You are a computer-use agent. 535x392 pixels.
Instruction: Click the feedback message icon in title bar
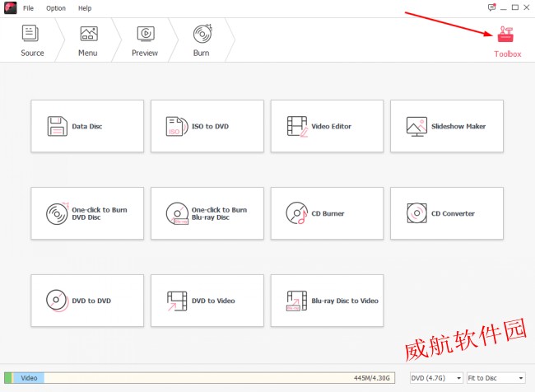click(491, 7)
